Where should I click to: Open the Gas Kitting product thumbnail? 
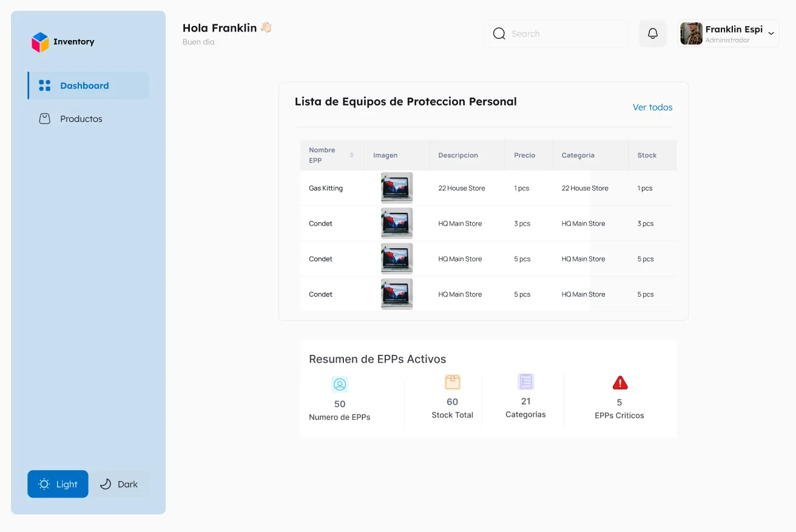[x=397, y=187]
